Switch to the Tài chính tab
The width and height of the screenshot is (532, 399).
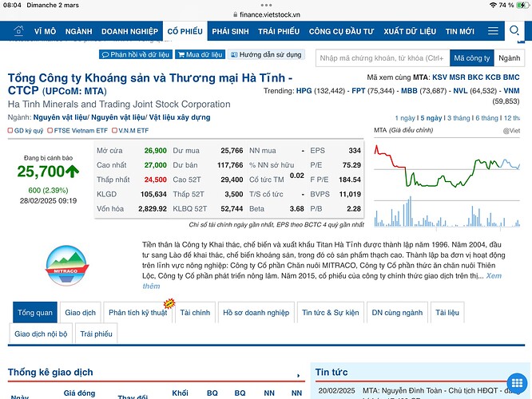[195, 312]
